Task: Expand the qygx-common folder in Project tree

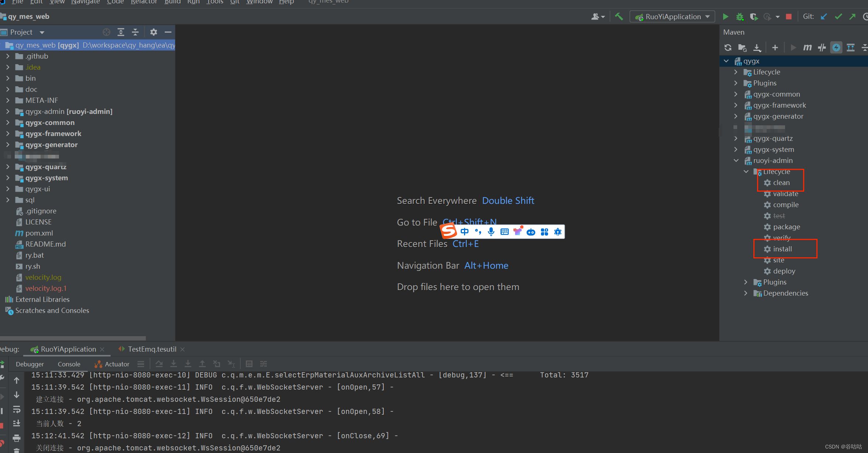Action: point(8,122)
